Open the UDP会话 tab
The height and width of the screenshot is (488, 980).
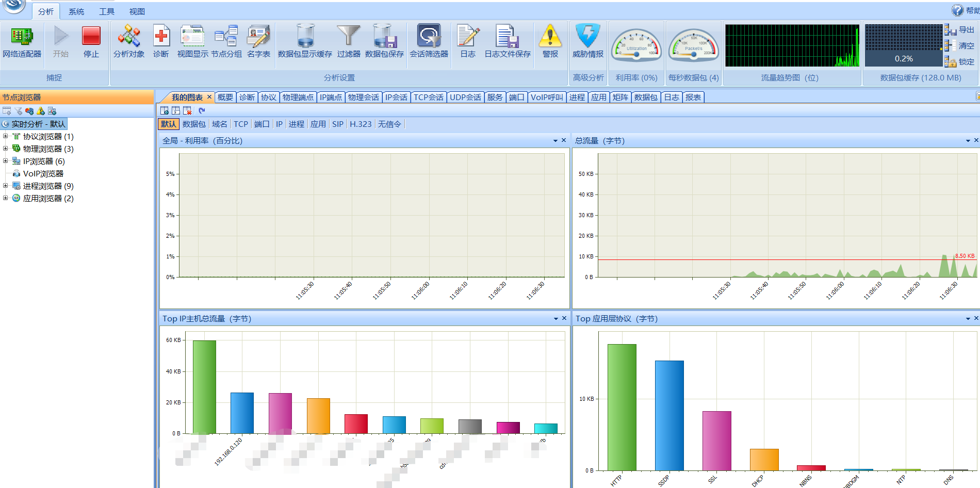pyautogui.click(x=465, y=97)
